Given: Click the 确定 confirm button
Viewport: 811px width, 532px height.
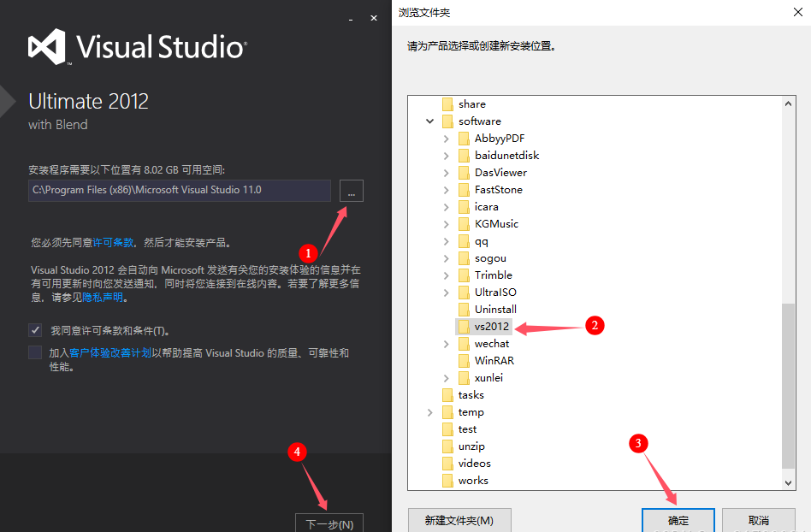Looking at the screenshot, I should pos(678,520).
